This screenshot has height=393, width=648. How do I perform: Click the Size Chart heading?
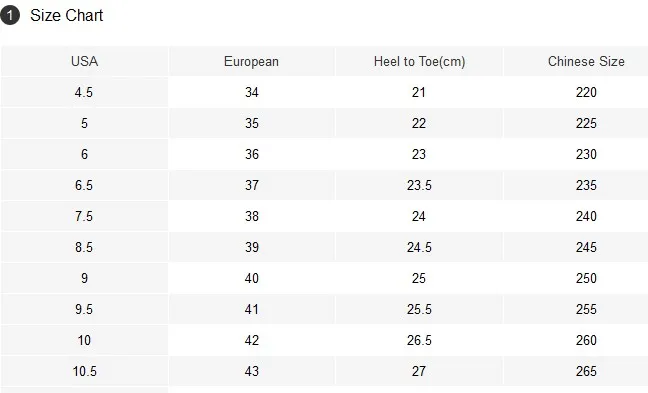click(67, 16)
